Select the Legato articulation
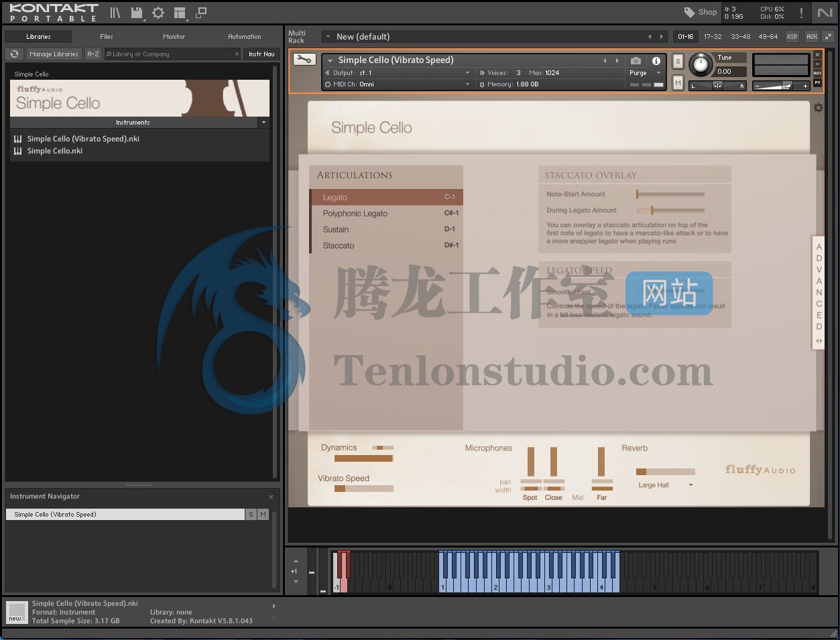 tap(386, 197)
